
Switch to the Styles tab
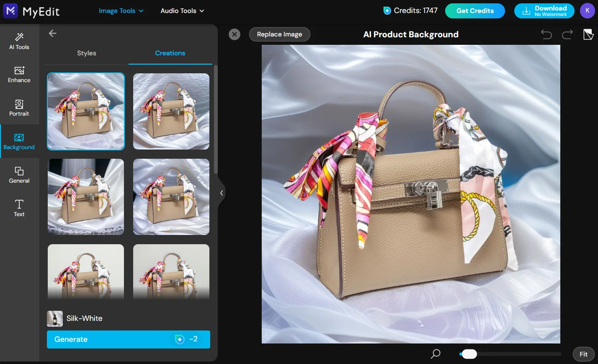click(86, 53)
